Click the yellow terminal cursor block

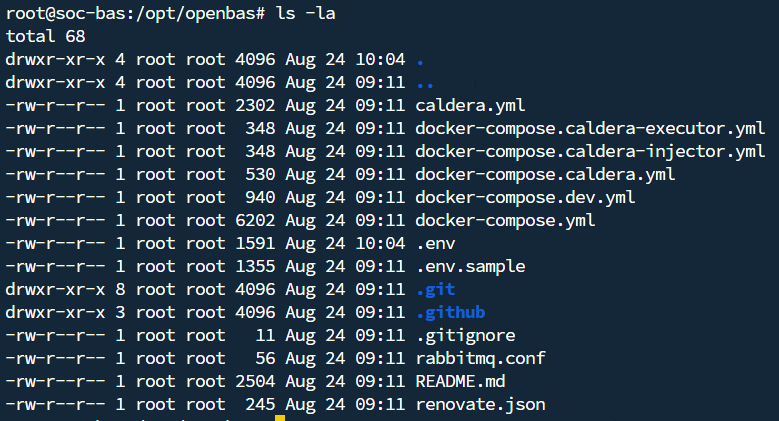[280, 418]
